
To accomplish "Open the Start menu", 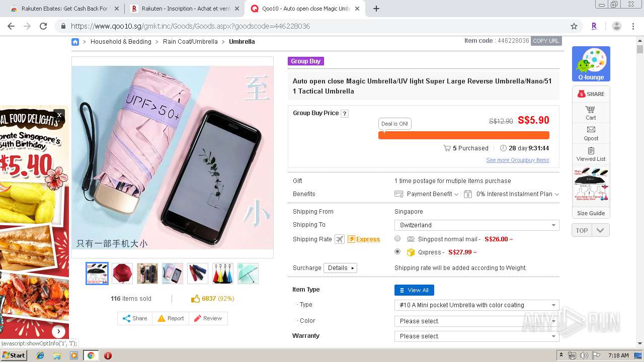I will coord(14,355).
